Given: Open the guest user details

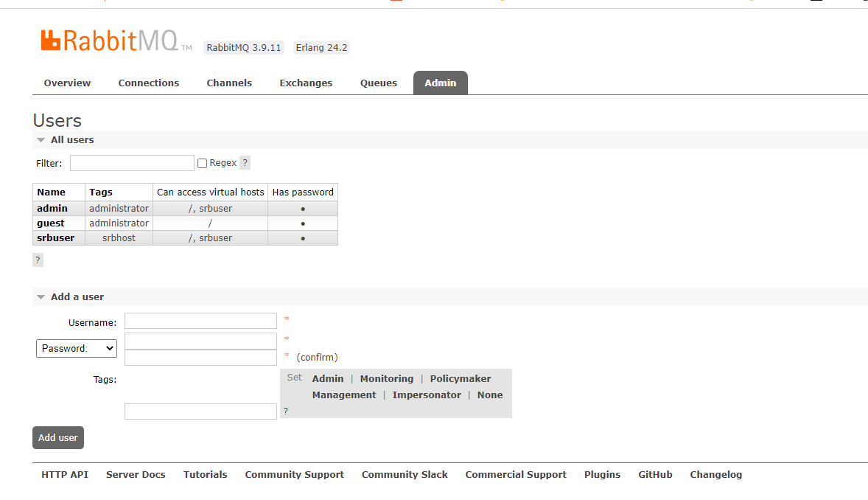Looking at the screenshot, I should tap(50, 223).
